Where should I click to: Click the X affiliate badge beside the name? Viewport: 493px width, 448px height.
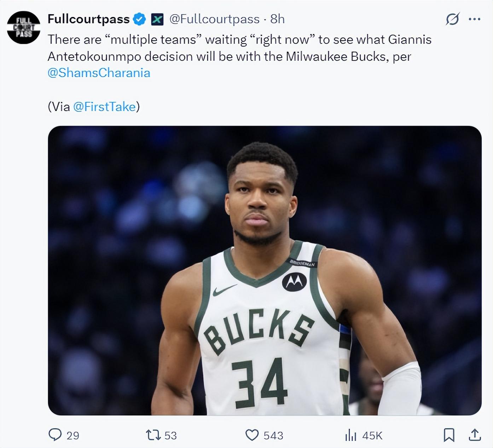(157, 19)
